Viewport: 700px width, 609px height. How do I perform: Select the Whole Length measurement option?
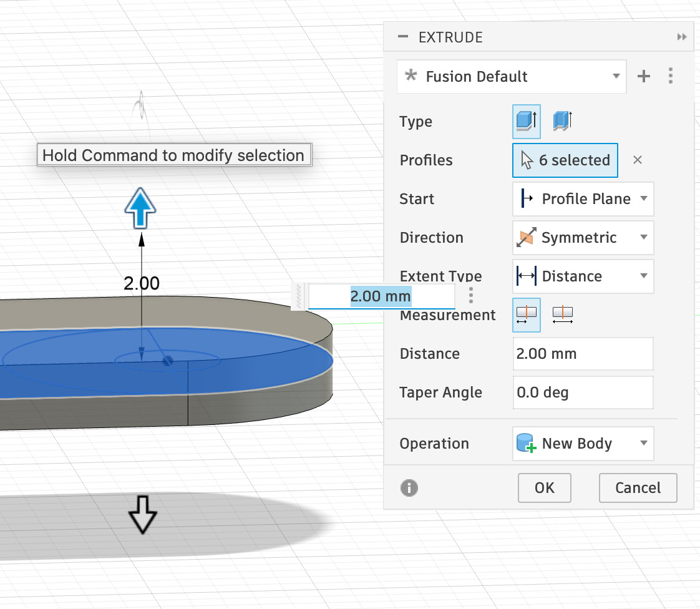click(562, 314)
